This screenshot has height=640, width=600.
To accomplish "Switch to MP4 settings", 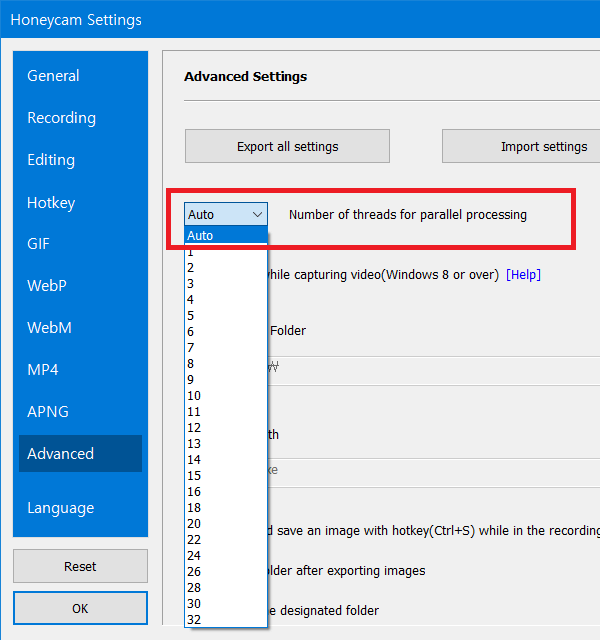I will (x=43, y=370).
